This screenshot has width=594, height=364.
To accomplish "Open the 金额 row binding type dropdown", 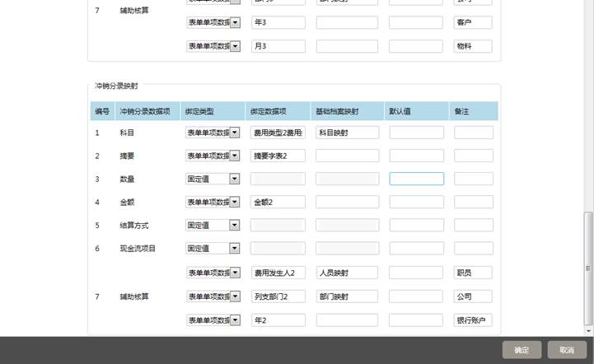I will (x=234, y=202).
